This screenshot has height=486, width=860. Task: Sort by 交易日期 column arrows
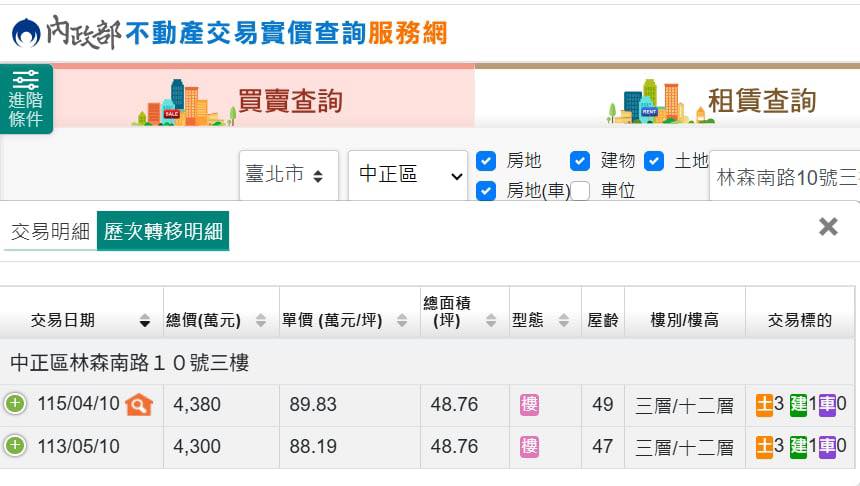[145, 320]
